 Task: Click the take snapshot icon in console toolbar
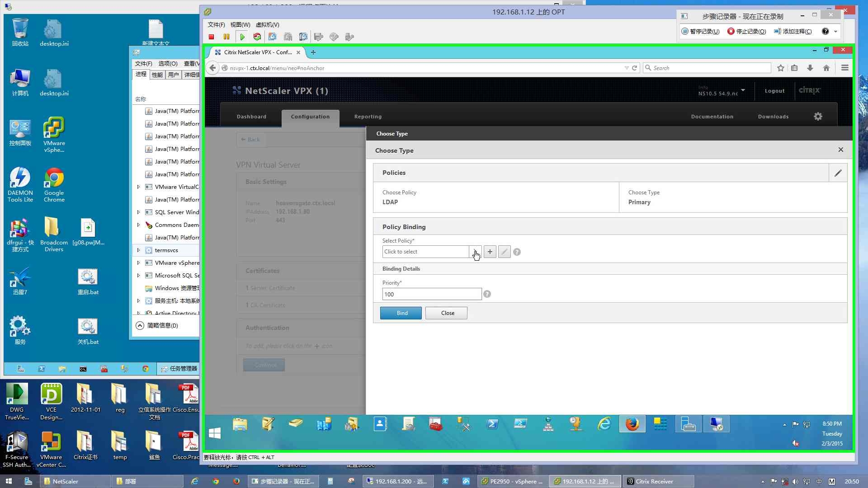pos(273,37)
